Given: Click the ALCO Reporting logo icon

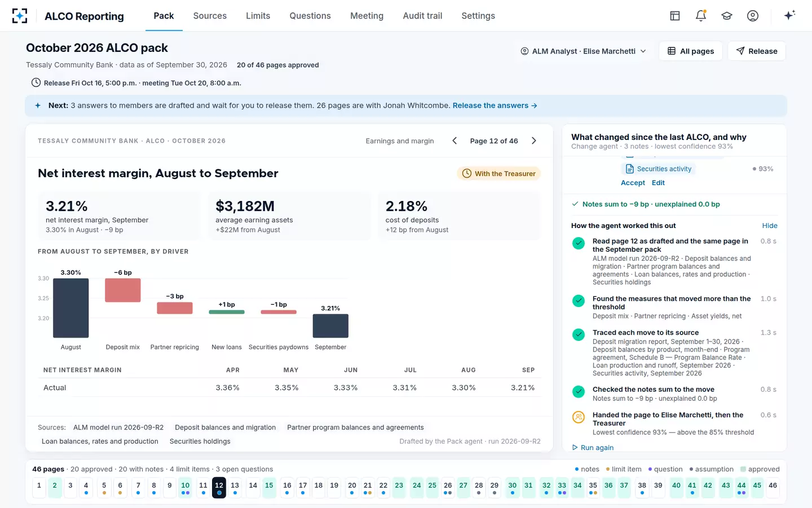Looking at the screenshot, I should (20, 16).
